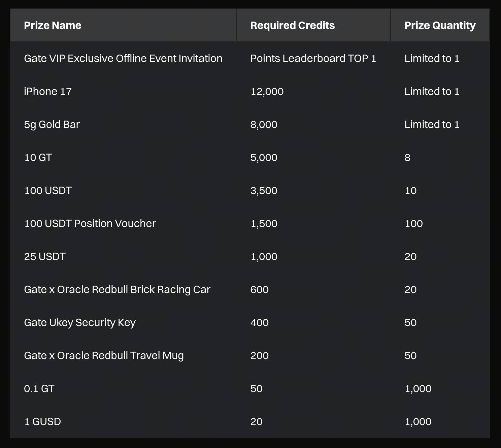Select Gate VIP Exclusive Offline Event Invitation
Image resolution: width=501 pixels, height=448 pixels.
point(123,59)
